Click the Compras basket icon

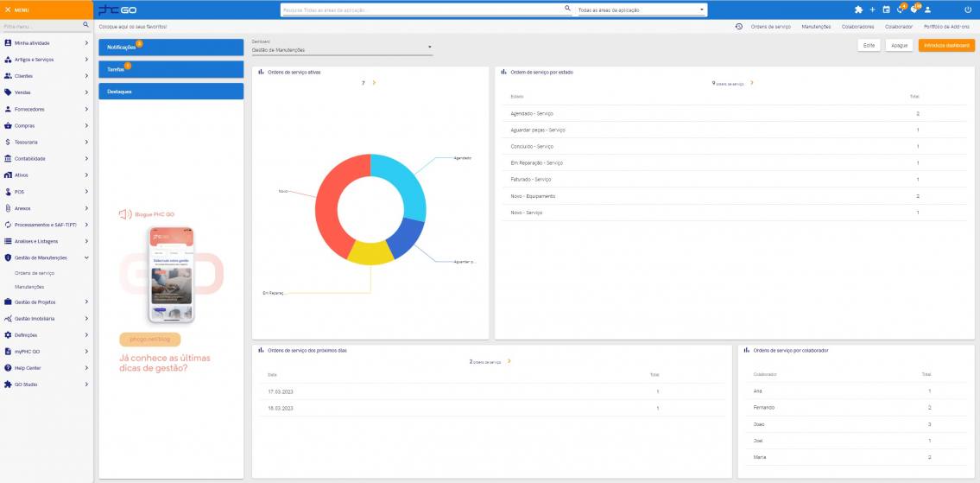pyautogui.click(x=8, y=126)
